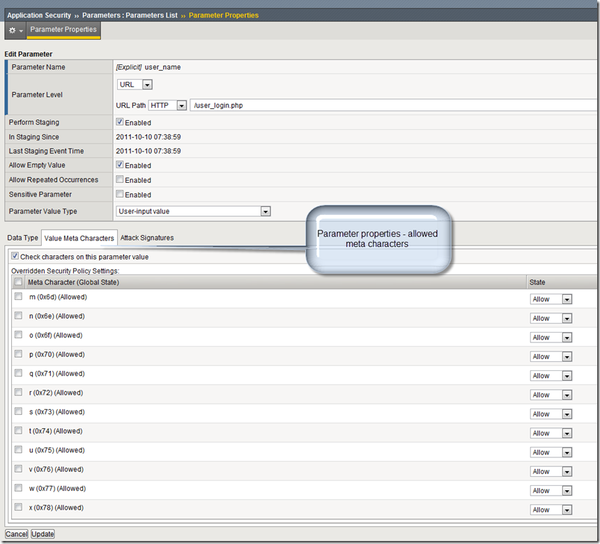
Task: Uncheck Allow Empty Value
Action: point(120,165)
